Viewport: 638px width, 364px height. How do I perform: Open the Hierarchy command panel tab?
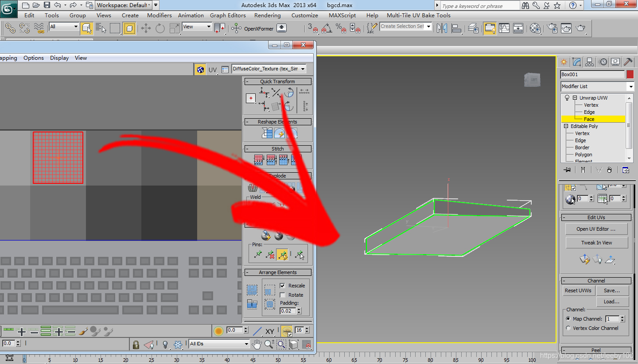click(589, 62)
